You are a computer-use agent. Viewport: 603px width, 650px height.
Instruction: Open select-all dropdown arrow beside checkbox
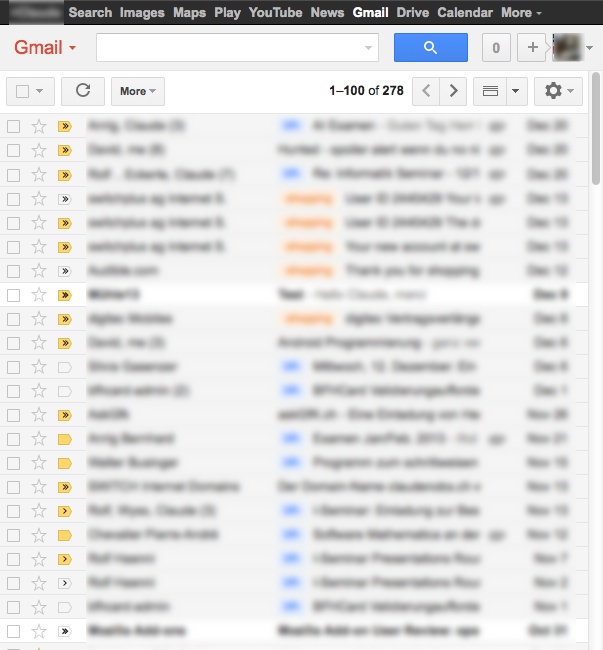[39, 91]
